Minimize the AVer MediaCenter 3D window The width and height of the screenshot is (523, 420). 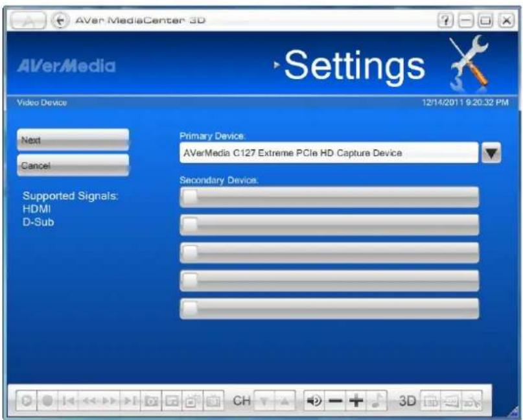pos(465,20)
